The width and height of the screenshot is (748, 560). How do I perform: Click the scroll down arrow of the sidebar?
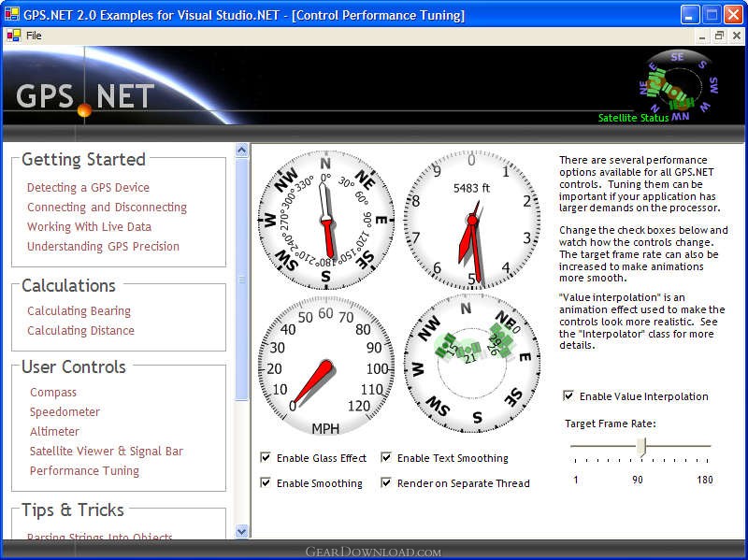point(242,531)
